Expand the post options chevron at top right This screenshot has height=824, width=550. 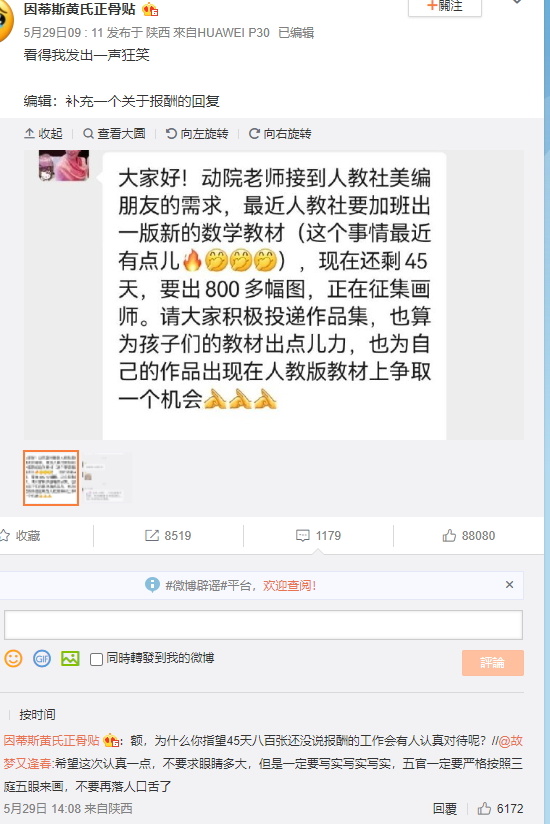point(517,2)
